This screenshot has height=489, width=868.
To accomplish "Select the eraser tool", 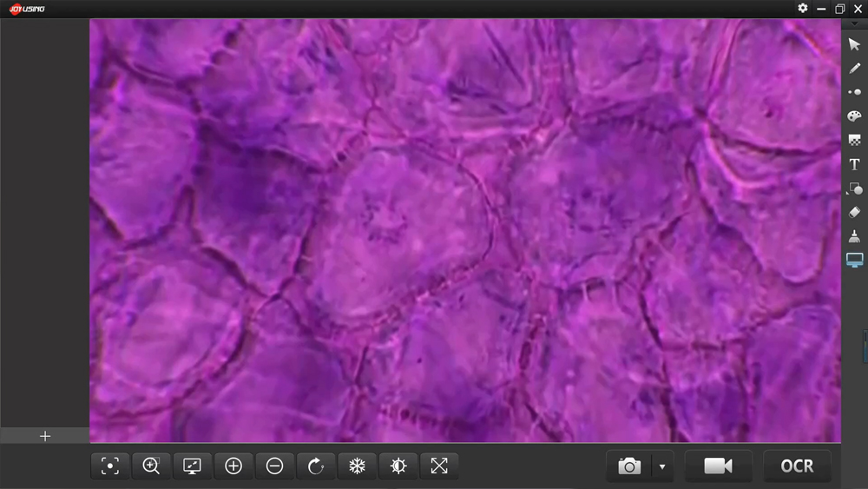I will (x=854, y=212).
